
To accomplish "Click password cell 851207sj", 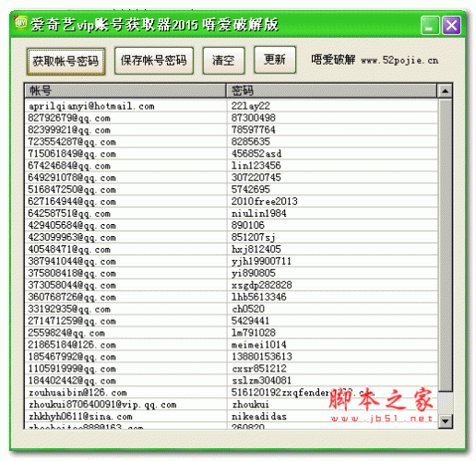I will [254, 238].
